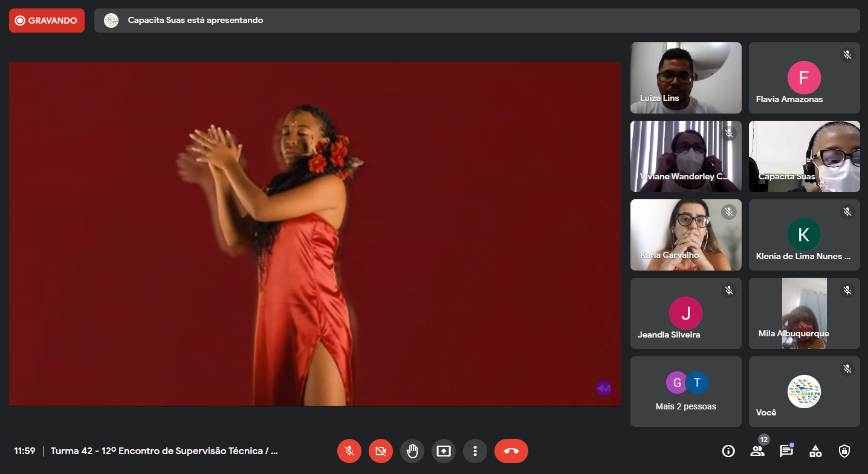Show the participants list
The image size is (868, 474).
point(757,451)
